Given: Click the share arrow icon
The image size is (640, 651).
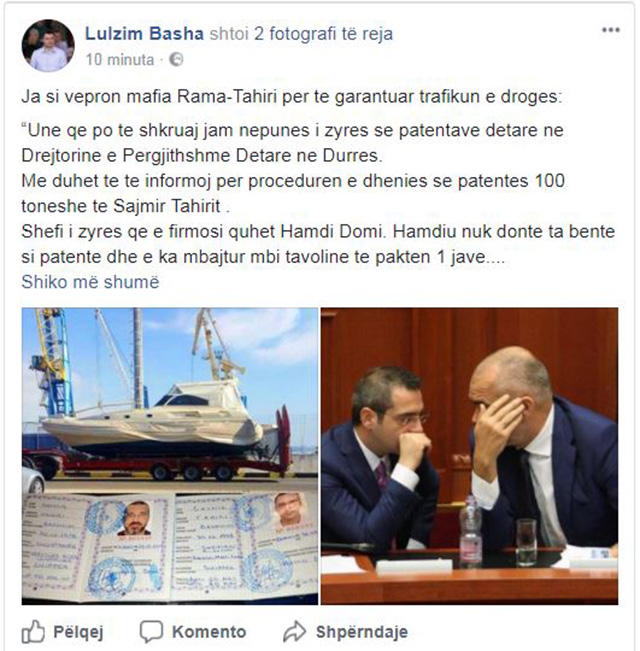Looking at the screenshot, I should [x=294, y=631].
